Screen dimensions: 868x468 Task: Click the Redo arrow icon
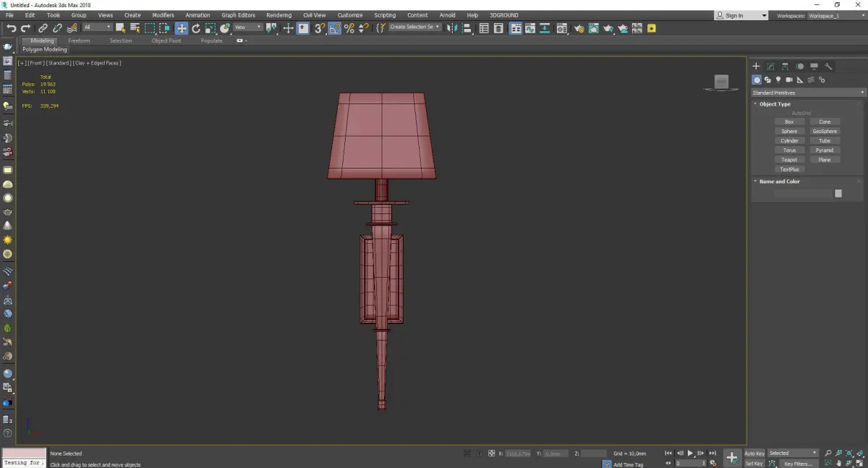(25, 28)
